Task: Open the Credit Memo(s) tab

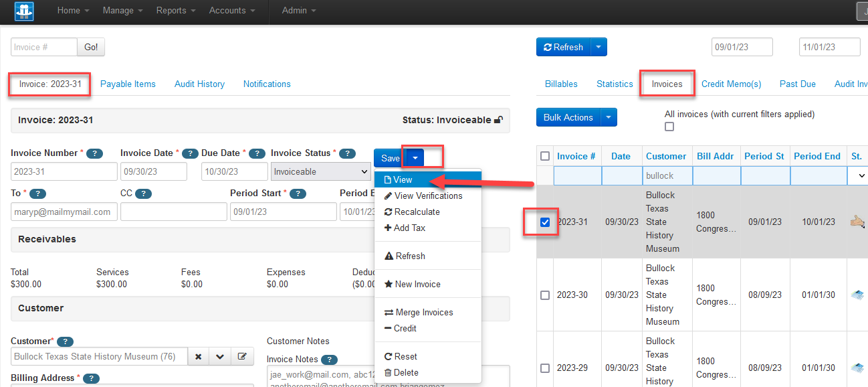Action: point(731,84)
